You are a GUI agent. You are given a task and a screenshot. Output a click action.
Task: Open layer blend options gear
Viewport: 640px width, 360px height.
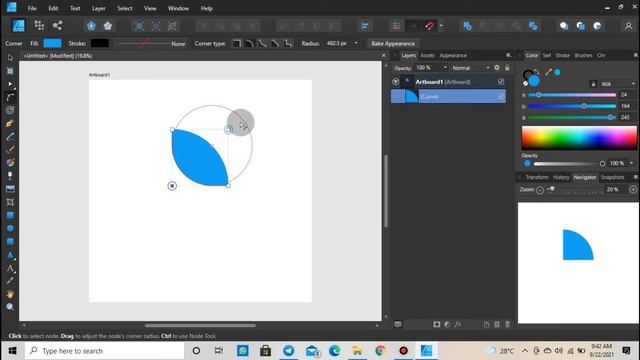[x=497, y=68]
